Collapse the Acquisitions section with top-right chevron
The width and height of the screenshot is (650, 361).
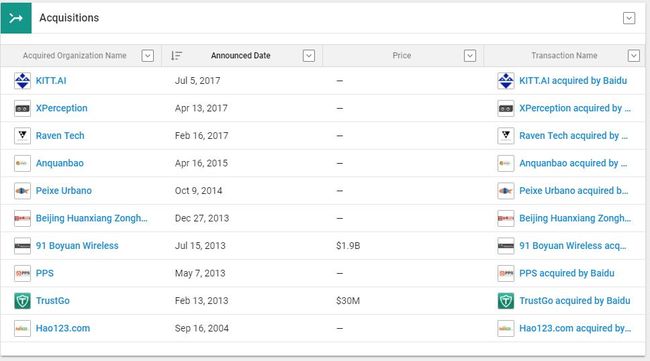[x=629, y=18]
